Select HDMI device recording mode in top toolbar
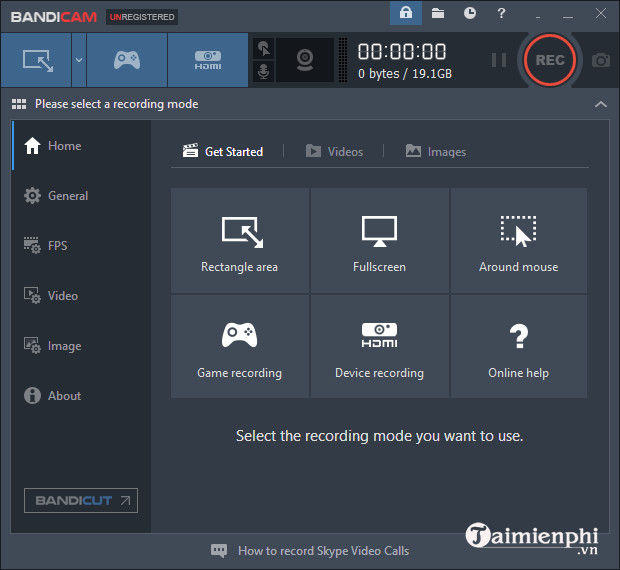This screenshot has height=570, width=620. click(208, 60)
